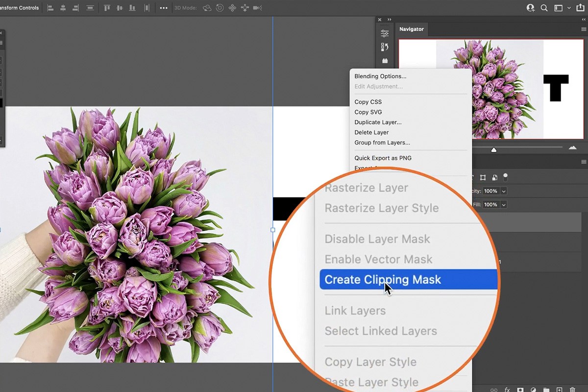Choose Delete Layer in context menu
Viewport: 588px width, 392px height.
[371, 132]
